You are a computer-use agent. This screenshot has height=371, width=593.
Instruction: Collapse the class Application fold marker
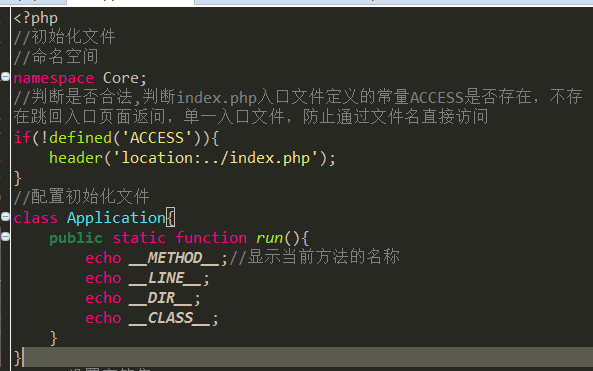coord(5,217)
